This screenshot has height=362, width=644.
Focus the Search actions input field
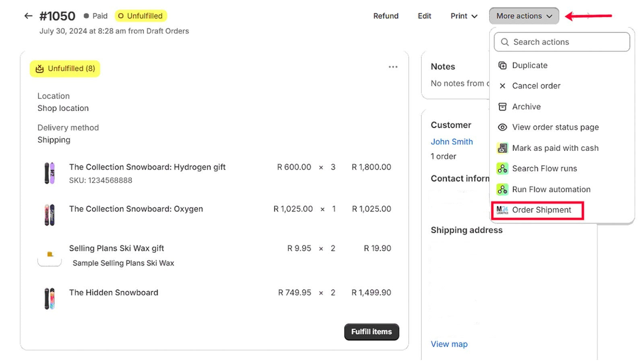coord(562,42)
